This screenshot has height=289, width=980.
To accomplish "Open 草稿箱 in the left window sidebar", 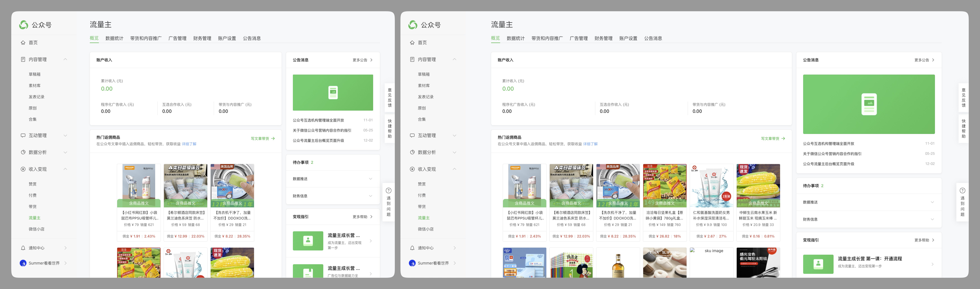I will [x=35, y=75].
